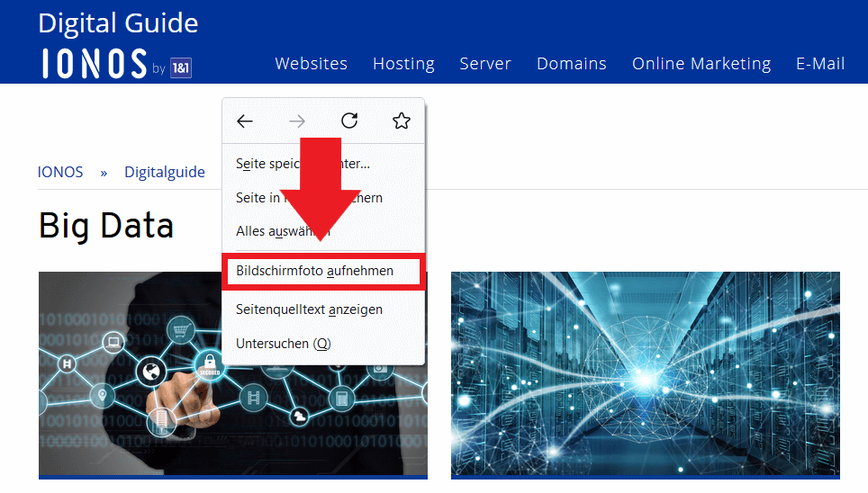Image resolution: width=868 pixels, height=493 pixels.
Task: Open the Online Marketing navigation item
Action: pyautogui.click(x=701, y=64)
